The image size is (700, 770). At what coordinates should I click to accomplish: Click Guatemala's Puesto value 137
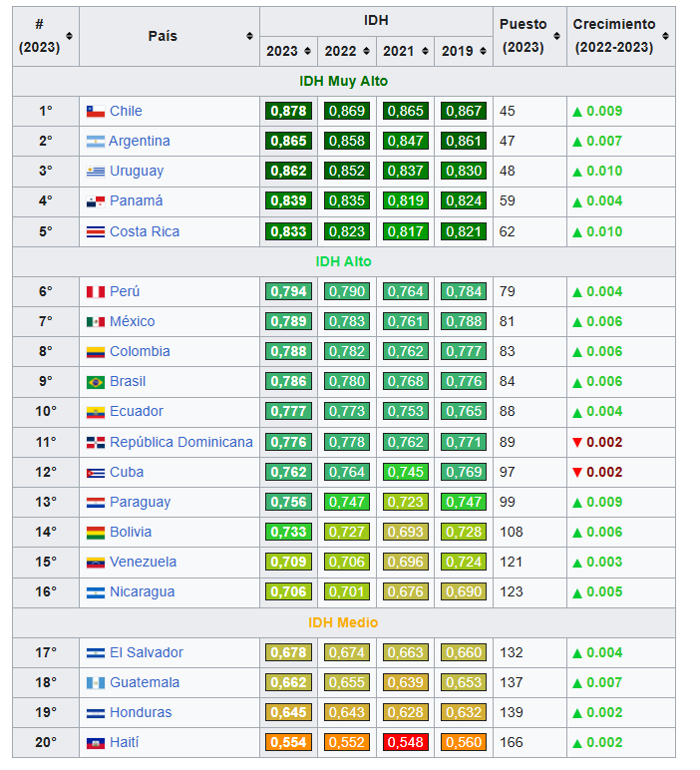pyautogui.click(x=511, y=683)
